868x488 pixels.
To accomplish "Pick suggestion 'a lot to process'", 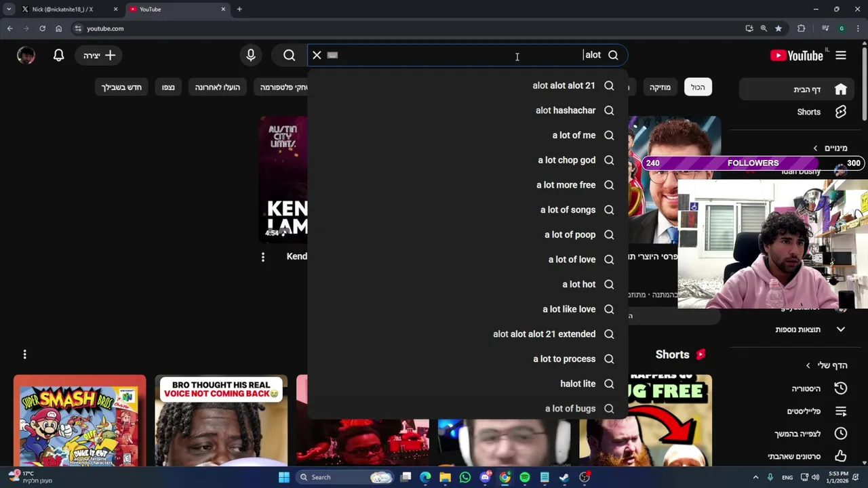I will pyautogui.click(x=468, y=359).
